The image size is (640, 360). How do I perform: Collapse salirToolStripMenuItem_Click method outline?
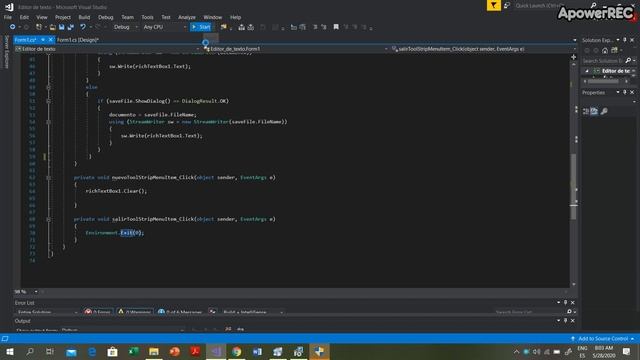click(x=49, y=219)
